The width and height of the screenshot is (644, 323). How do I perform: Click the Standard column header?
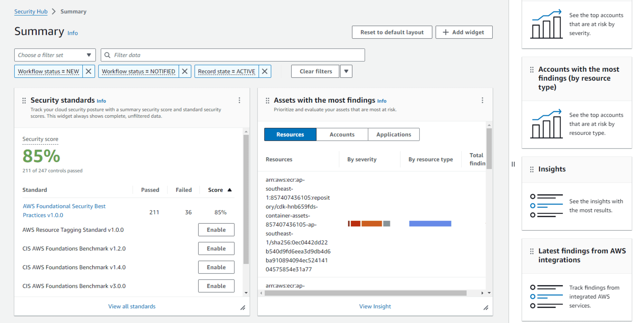pyautogui.click(x=35, y=190)
